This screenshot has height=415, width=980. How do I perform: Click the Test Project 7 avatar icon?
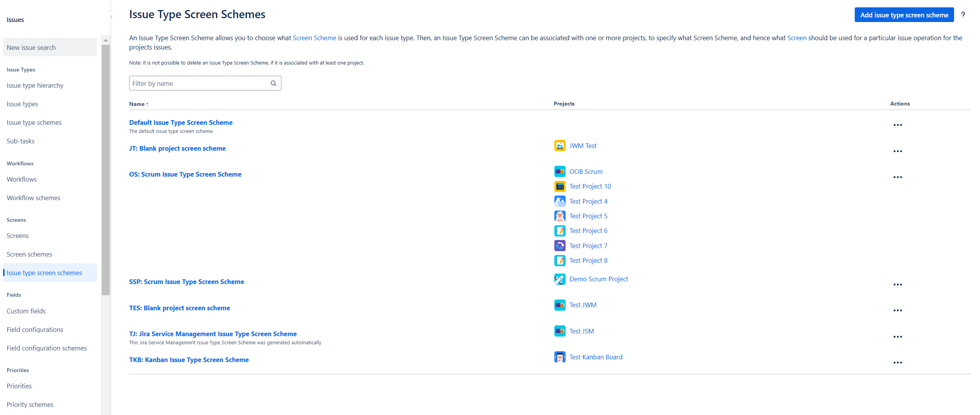pyautogui.click(x=560, y=245)
